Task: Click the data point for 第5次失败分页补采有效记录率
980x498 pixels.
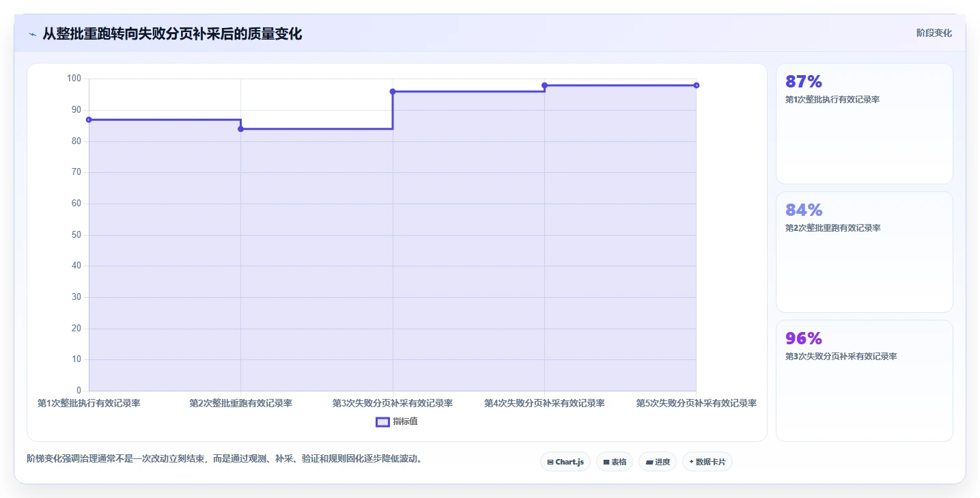Action: 696,85
